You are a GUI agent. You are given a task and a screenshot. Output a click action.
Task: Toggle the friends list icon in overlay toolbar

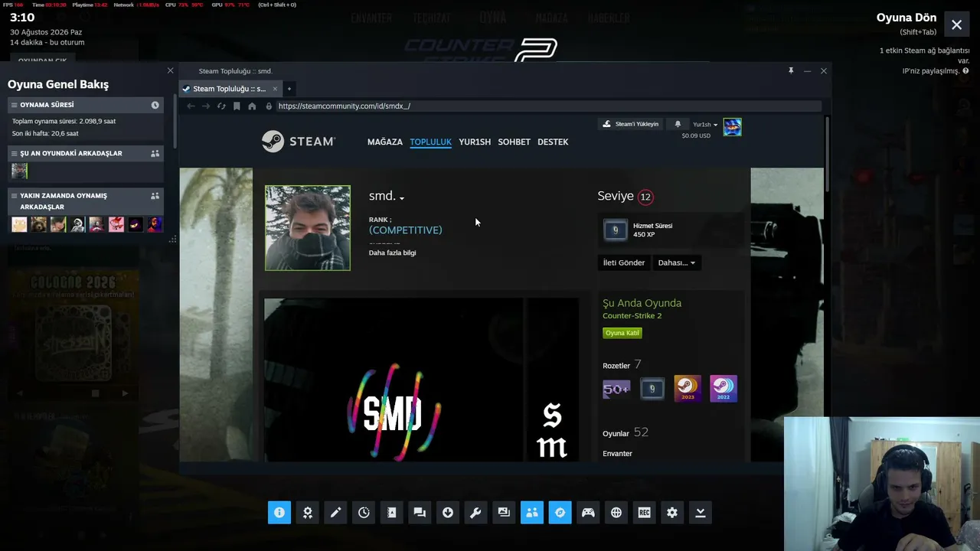(532, 513)
